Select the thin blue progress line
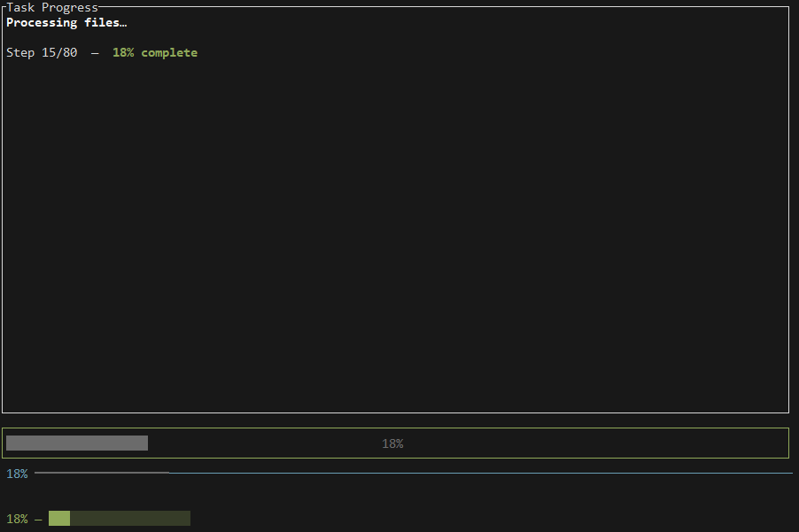 tap(399, 473)
